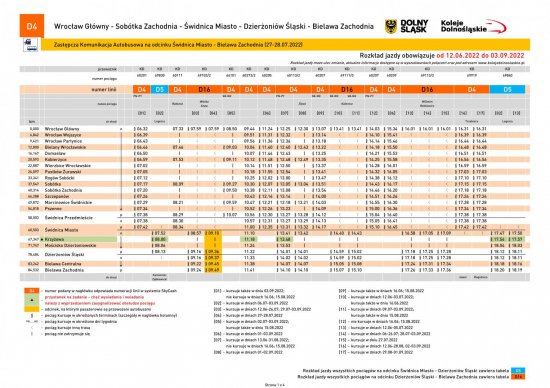Select the first D16 line column header

(204, 89)
